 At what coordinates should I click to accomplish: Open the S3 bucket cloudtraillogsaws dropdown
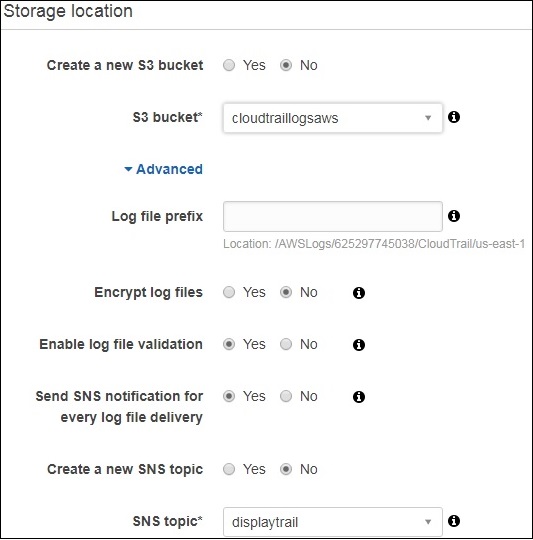coord(333,118)
